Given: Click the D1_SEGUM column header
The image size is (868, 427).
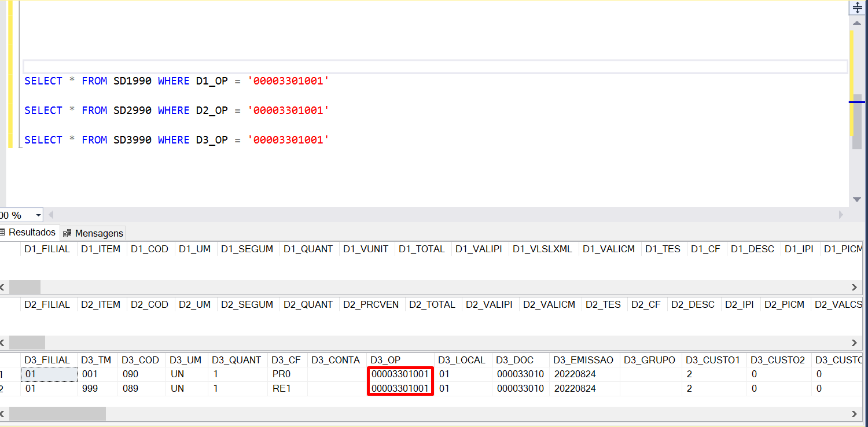Looking at the screenshot, I should [x=247, y=249].
